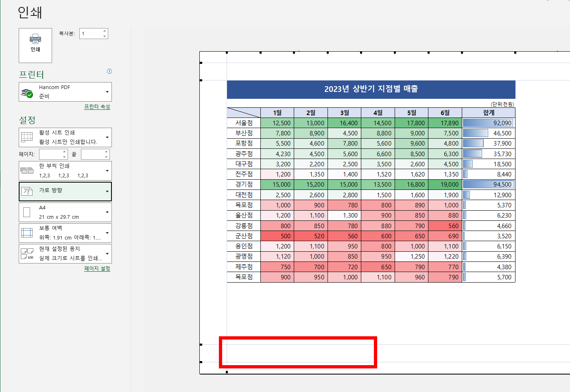Open the A4 paper size dropdown
Viewport: 570px width, 392px height.
(x=65, y=212)
